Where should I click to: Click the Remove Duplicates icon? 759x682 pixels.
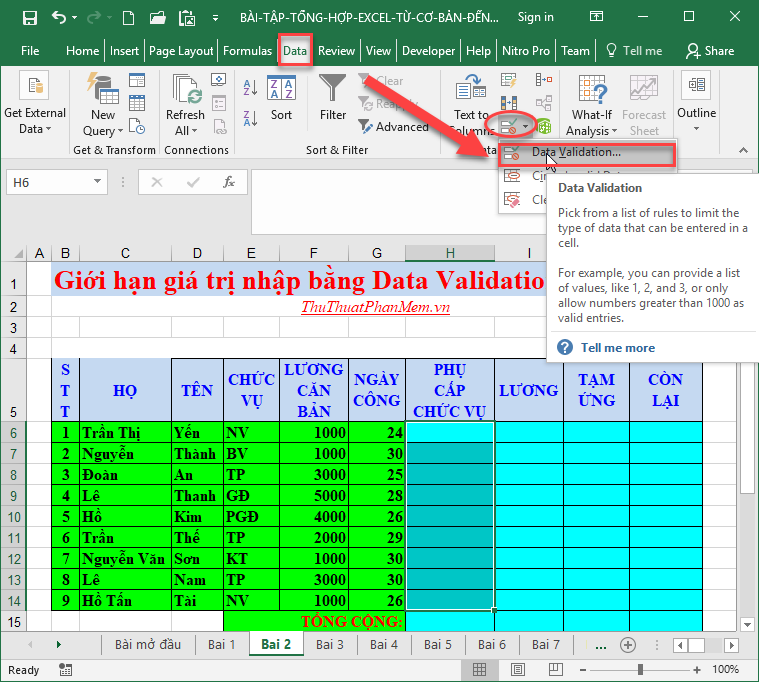(509, 103)
